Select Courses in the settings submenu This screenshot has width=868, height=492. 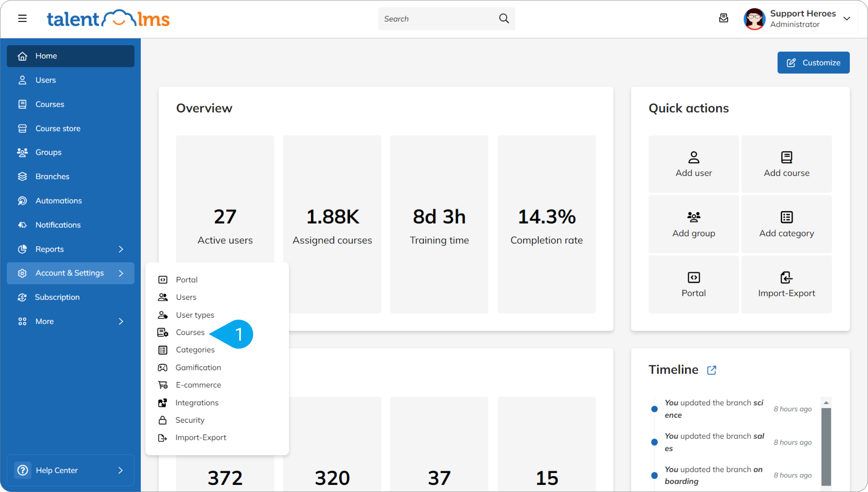(x=190, y=332)
